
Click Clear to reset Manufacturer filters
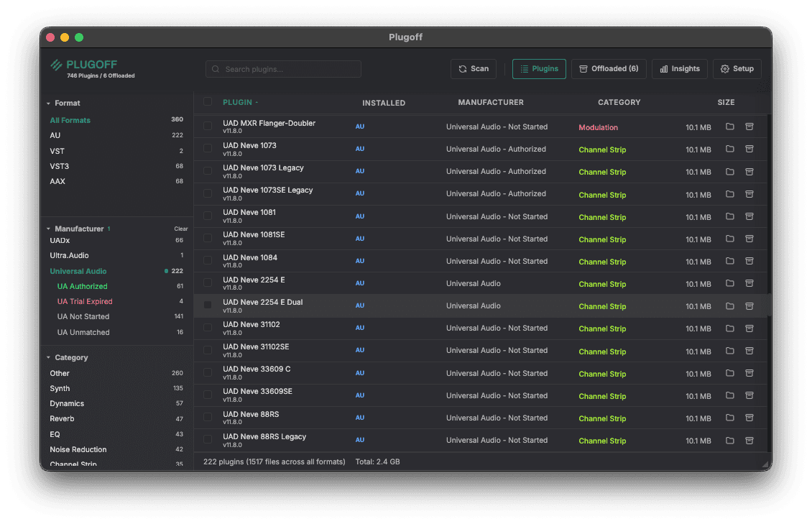(x=180, y=229)
